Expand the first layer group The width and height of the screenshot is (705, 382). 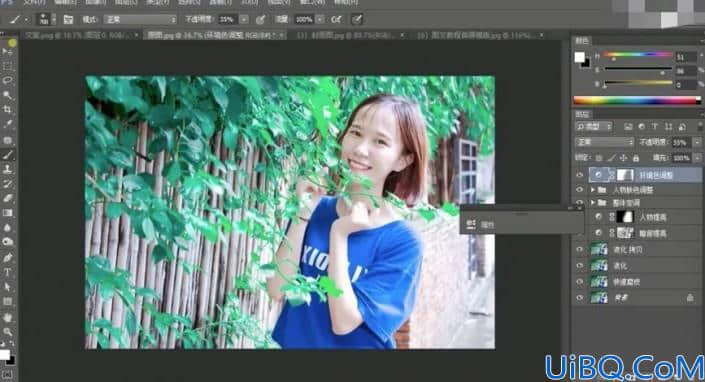tap(593, 190)
